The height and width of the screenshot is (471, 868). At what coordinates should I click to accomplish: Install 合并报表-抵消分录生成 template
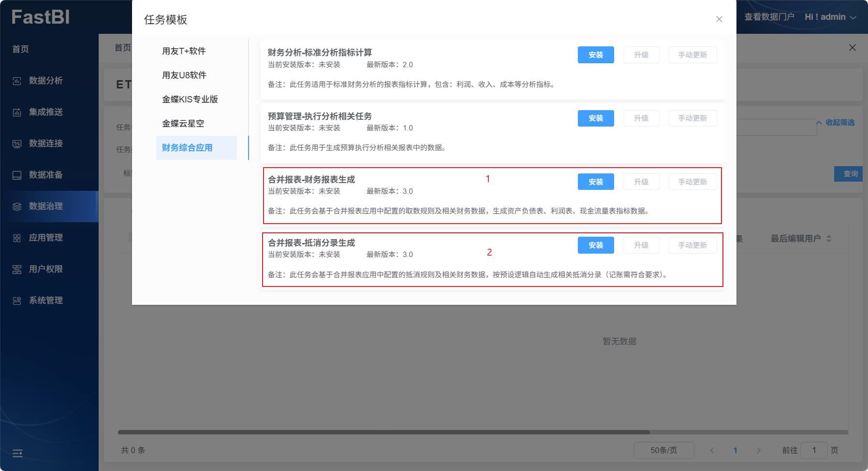pyautogui.click(x=595, y=245)
